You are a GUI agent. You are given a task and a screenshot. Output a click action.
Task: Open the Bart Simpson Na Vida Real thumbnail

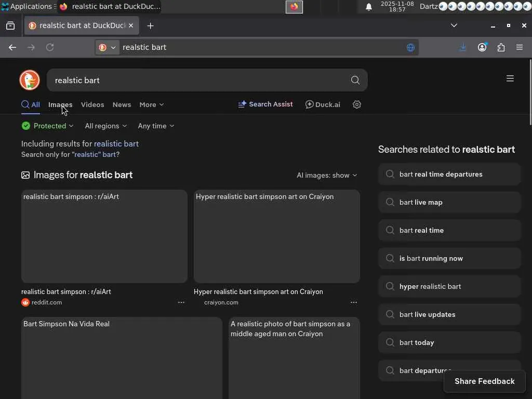pyautogui.click(x=122, y=358)
